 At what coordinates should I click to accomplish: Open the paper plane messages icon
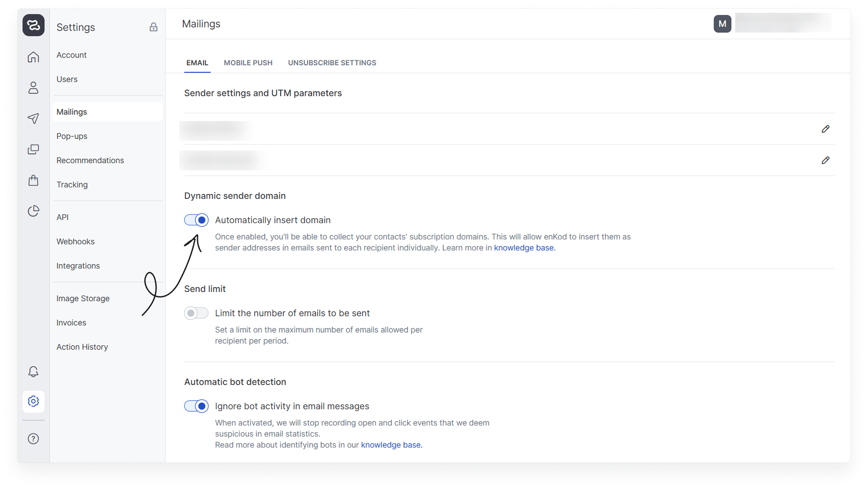(x=33, y=118)
